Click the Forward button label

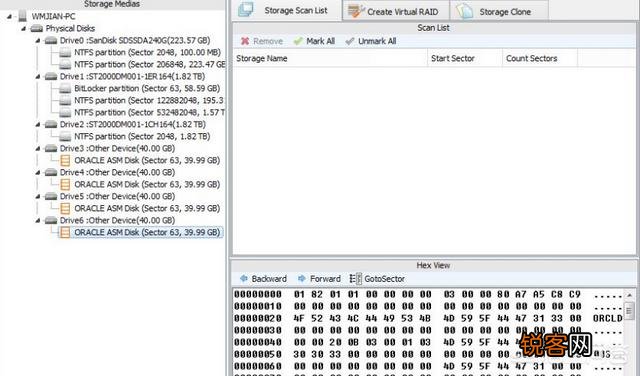click(325, 279)
